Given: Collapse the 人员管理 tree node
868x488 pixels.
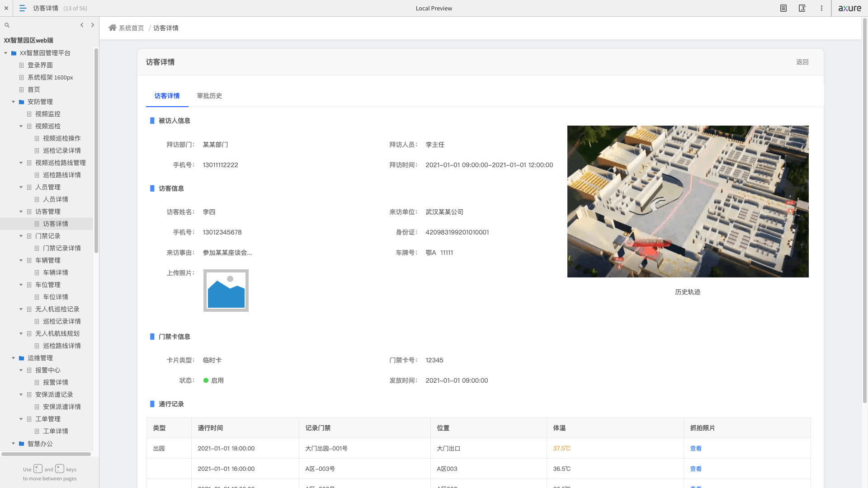Looking at the screenshot, I should [x=21, y=187].
